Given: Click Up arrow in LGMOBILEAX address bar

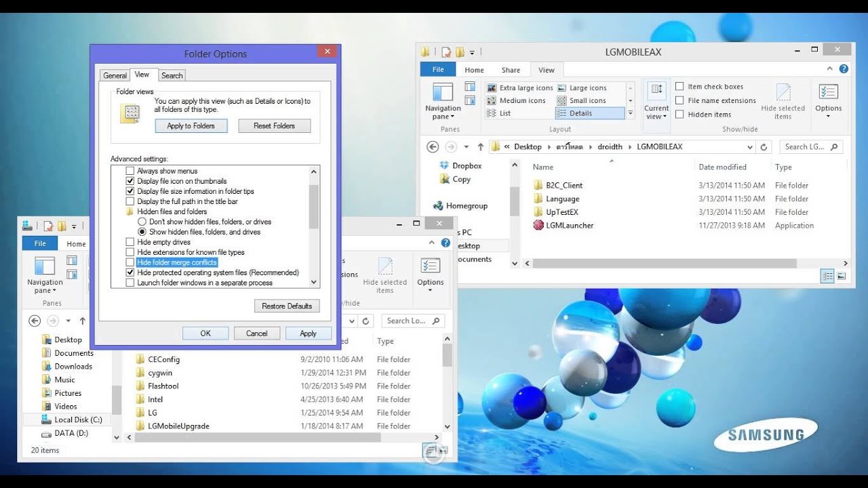Looking at the screenshot, I should [481, 146].
